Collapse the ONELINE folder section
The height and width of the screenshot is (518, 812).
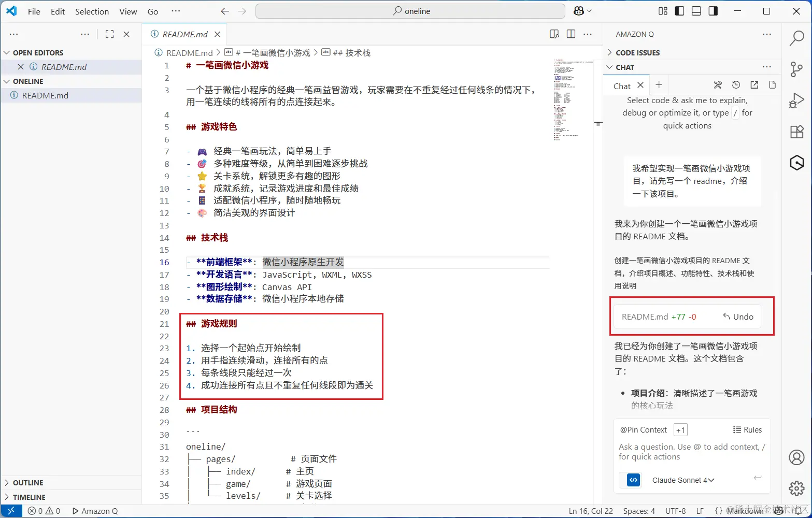point(72,81)
